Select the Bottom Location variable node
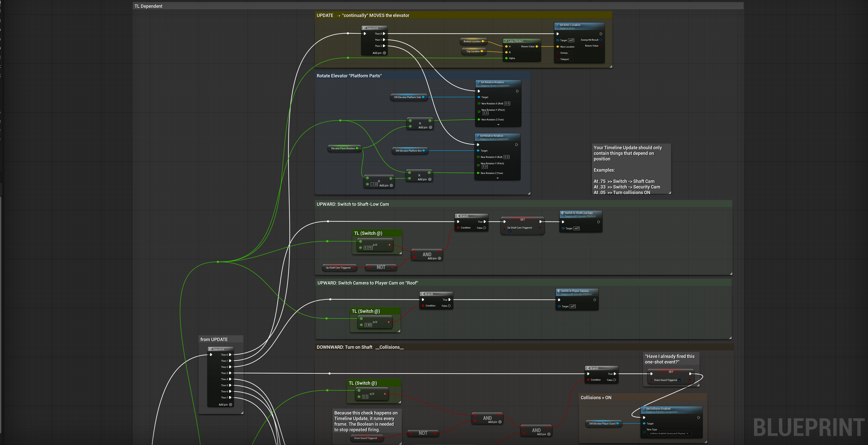The image size is (868, 445). click(474, 41)
